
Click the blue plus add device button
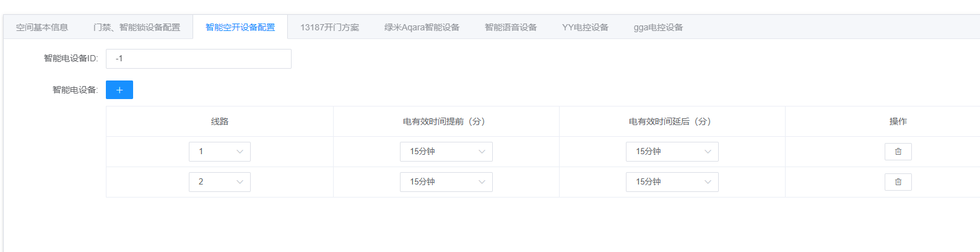(119, 90)
